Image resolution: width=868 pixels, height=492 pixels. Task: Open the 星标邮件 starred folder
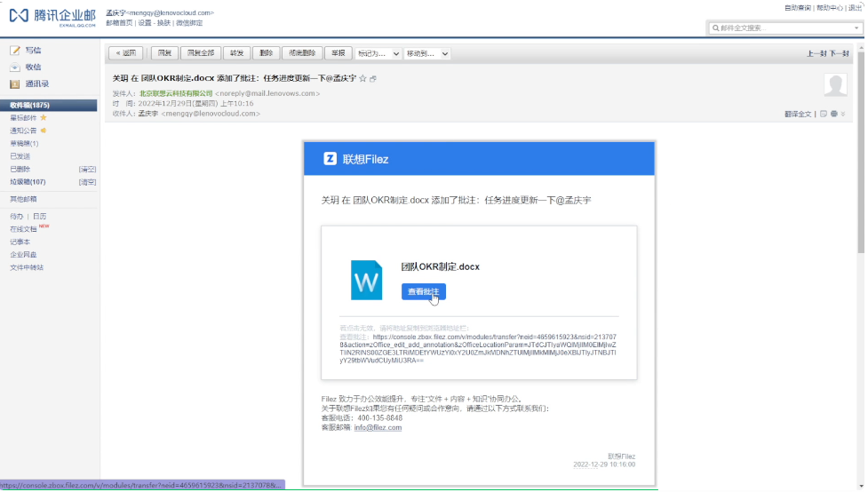tap(23, 118)
